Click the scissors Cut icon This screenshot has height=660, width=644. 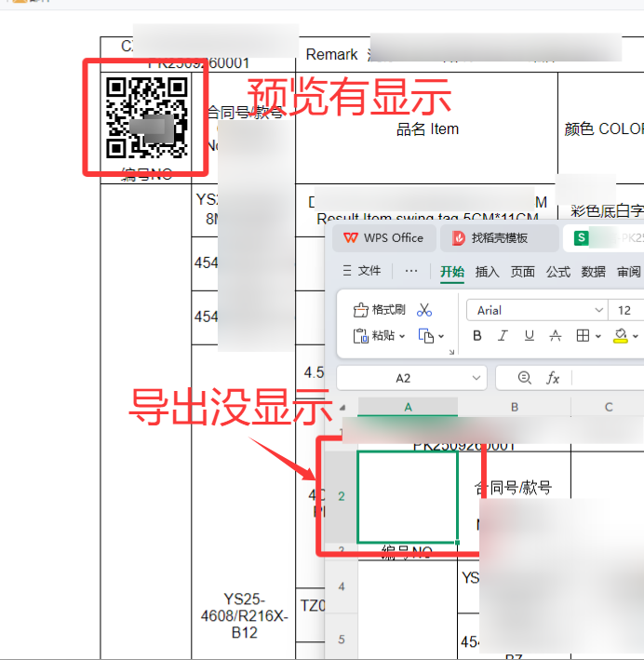[x=424, y=310]
